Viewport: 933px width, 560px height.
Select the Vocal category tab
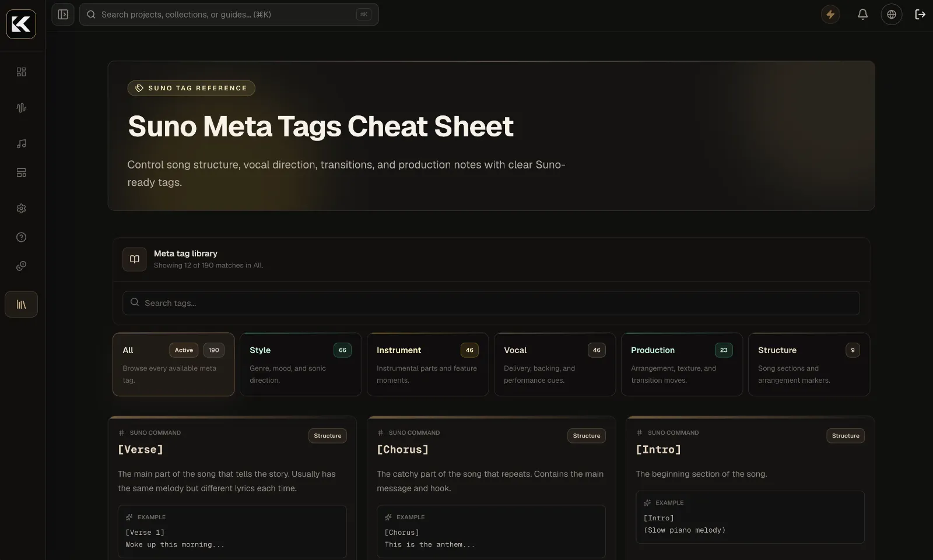pyautogui.click(x=555, y=364)
